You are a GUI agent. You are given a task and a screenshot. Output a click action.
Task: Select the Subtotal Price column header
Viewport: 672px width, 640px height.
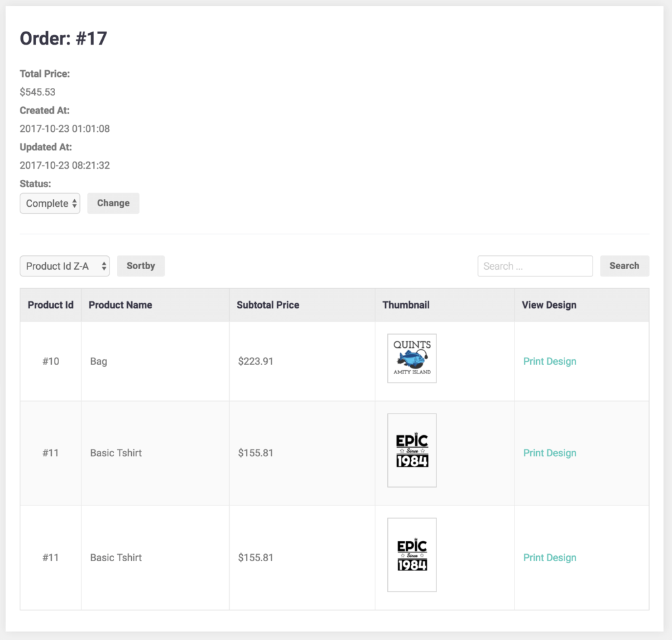click(268, 305)
